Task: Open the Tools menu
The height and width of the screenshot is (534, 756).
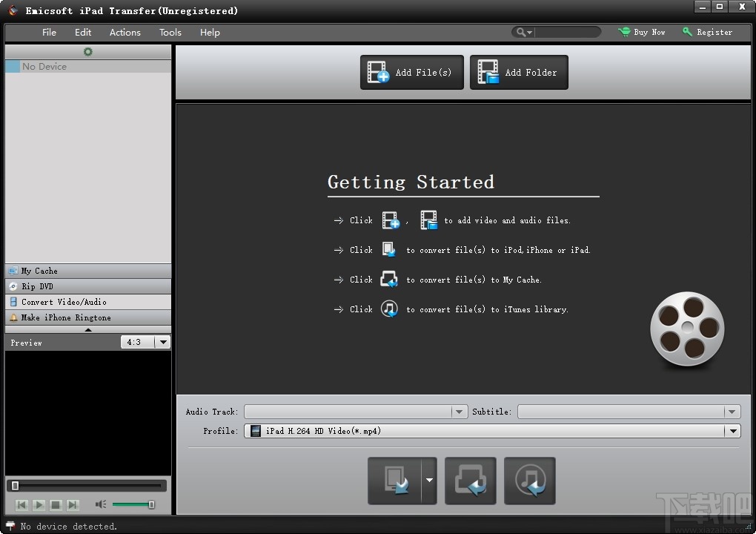Action: coord(170,33)
